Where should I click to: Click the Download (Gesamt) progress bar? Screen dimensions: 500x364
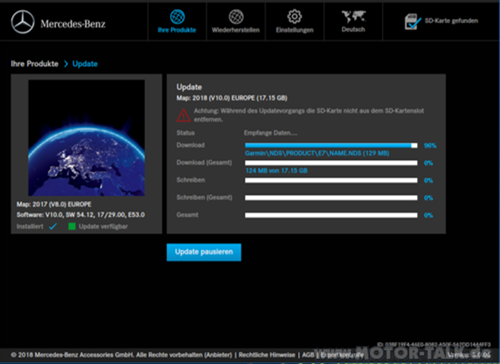tap(331, 163)
